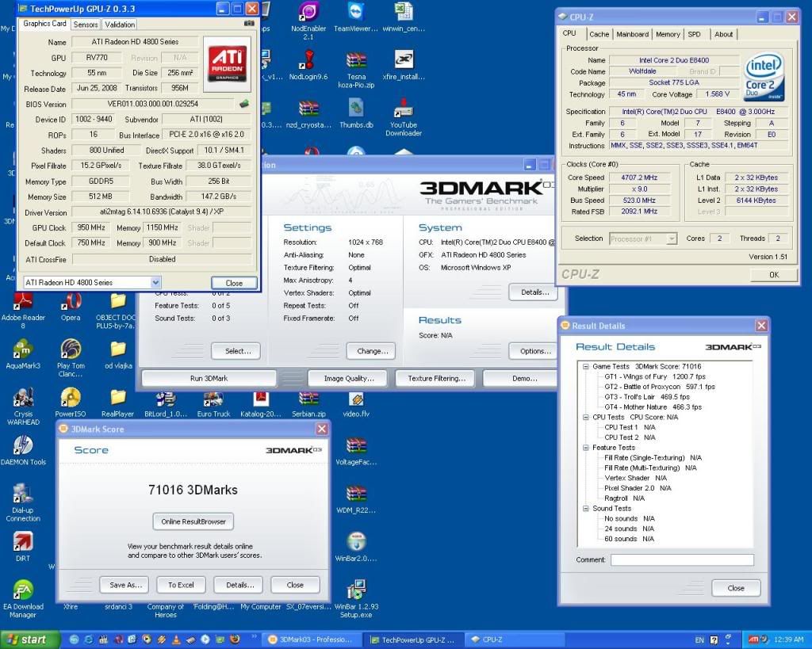
Task: Click Change in the 3DMark03 Settings section
Action: (371, 351)
